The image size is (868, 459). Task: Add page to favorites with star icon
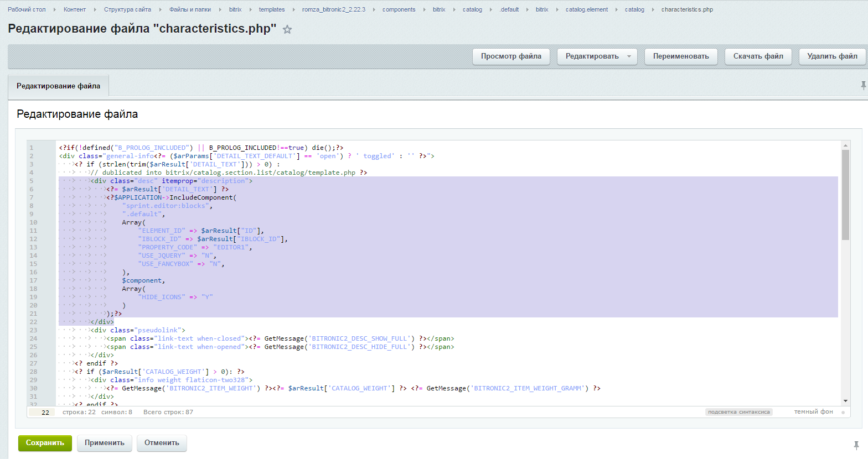(x=287, y=29)
